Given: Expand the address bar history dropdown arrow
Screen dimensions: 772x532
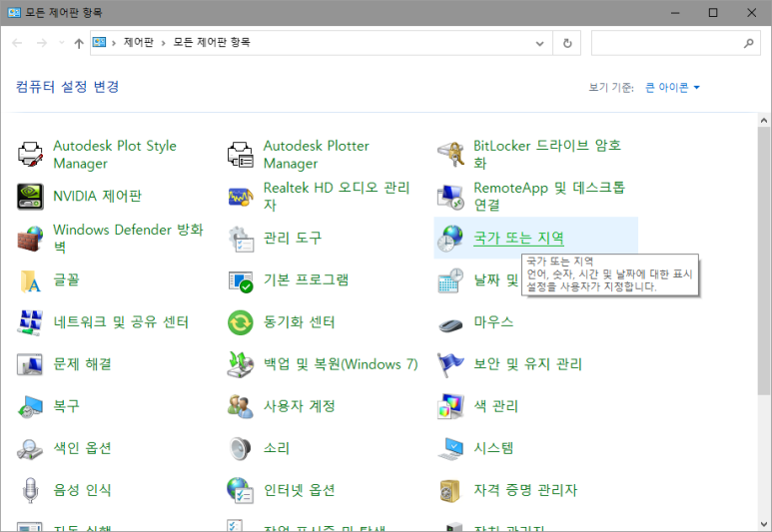Looking at the screenshot, I should 539,43.
